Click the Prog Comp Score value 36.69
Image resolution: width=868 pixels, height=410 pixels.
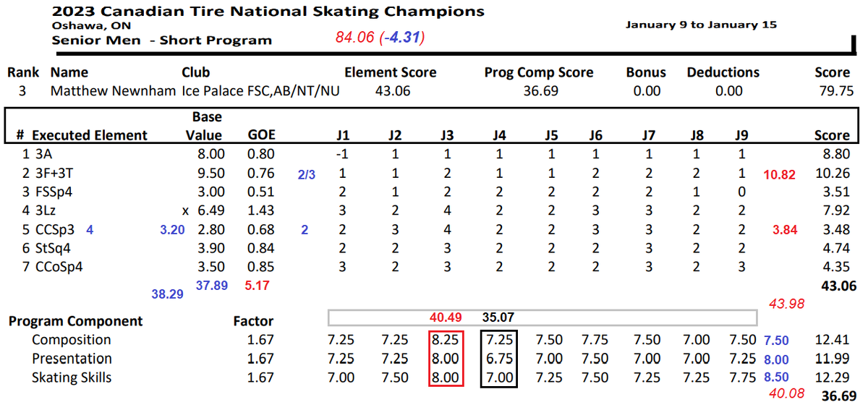pos(540,91)
